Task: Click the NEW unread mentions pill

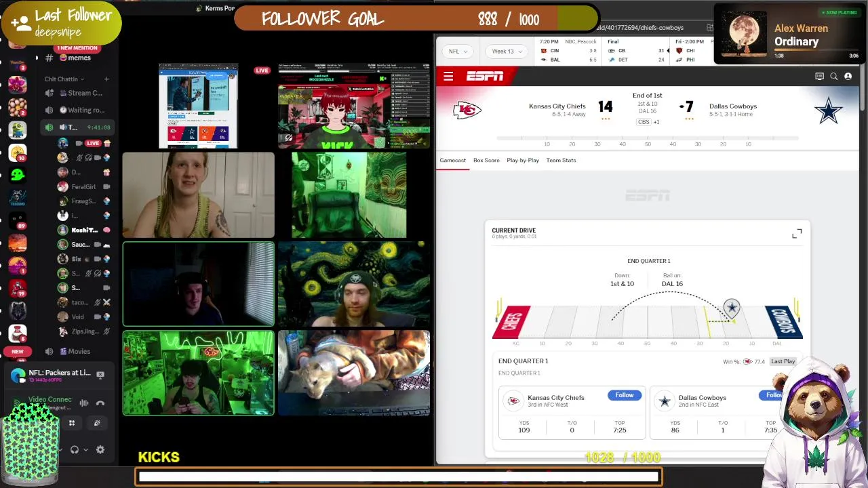Action: tap(18, 352)
